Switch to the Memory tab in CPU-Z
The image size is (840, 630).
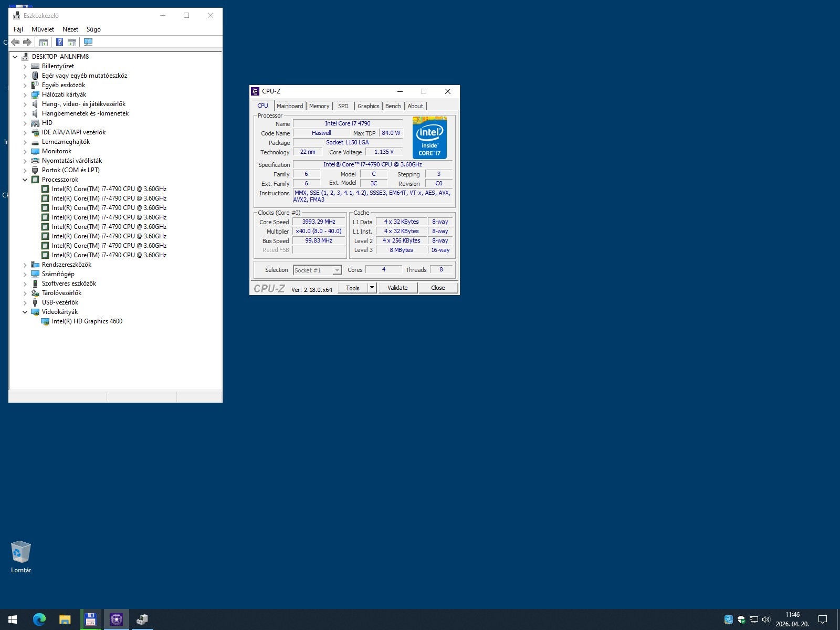[319, 106]
